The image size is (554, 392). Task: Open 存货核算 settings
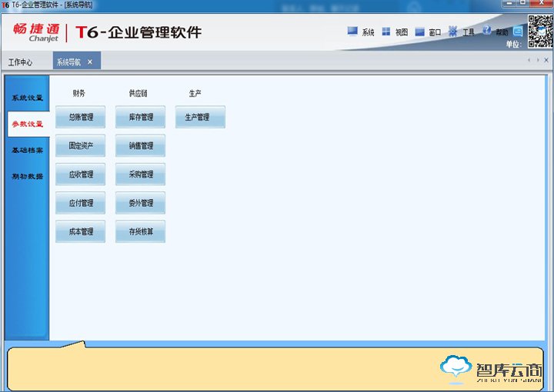pyautogui.click(x=140, y=231)
